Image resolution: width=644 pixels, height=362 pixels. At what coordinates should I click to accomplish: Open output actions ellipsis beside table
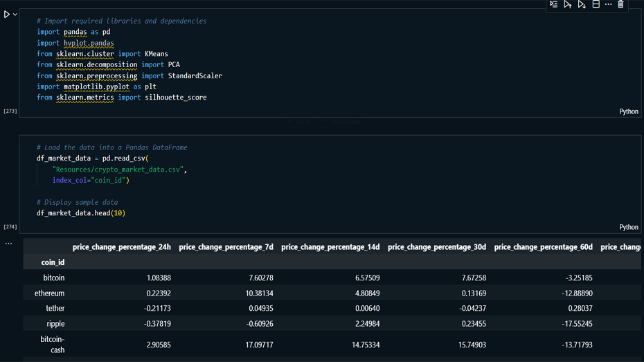click(8, 244)
